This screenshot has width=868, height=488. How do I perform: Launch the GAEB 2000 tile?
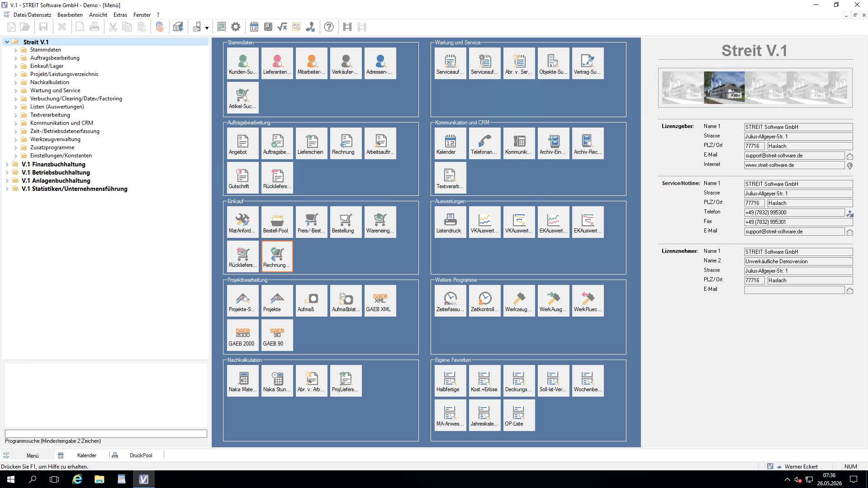243,335
